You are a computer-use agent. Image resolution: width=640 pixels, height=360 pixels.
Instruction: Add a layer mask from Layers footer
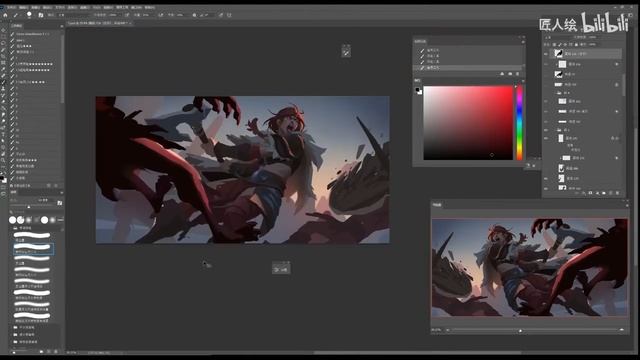(590, 193)
